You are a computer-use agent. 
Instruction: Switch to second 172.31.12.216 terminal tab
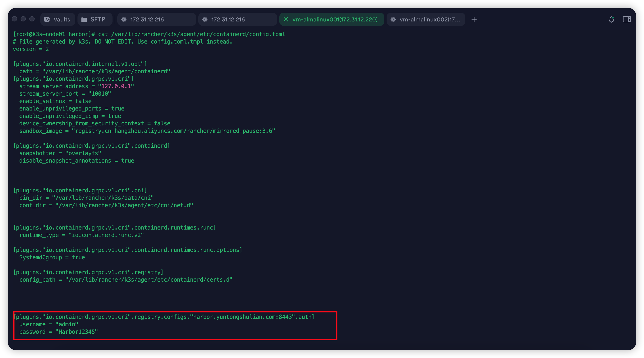238,19
